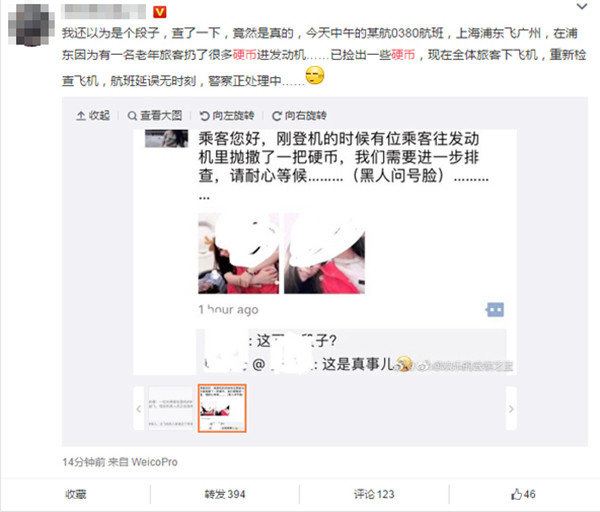Click 收藏 to favorite the post
This screenshot has width=600, height=512.
76,494
